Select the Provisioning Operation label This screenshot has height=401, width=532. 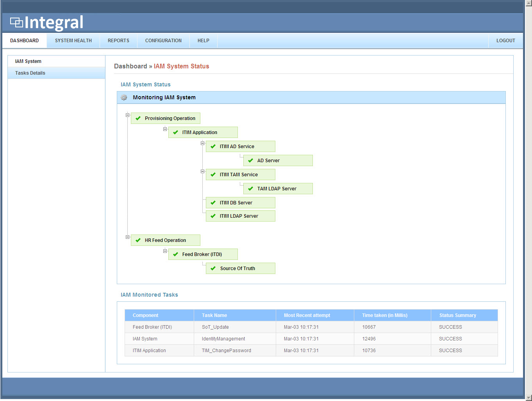170,118
